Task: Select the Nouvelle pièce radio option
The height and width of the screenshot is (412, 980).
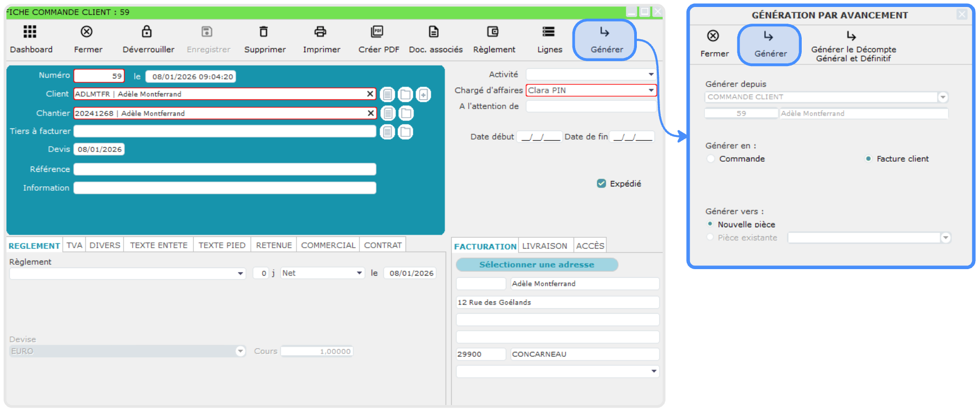Action: [x=710, y=224]
